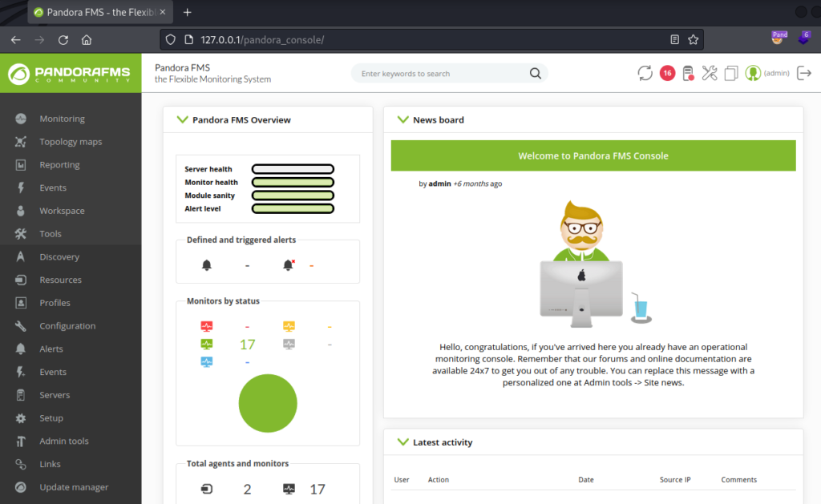Click the Alert level bar

293,208
